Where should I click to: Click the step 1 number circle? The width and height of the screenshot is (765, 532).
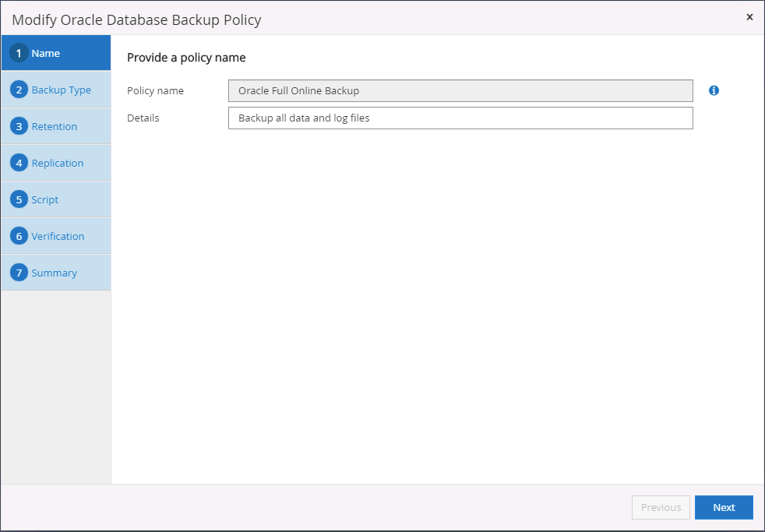[19, 53]
